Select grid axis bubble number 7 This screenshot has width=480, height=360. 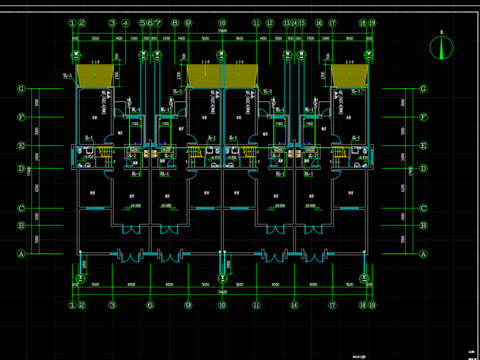(x=158, y=23)
